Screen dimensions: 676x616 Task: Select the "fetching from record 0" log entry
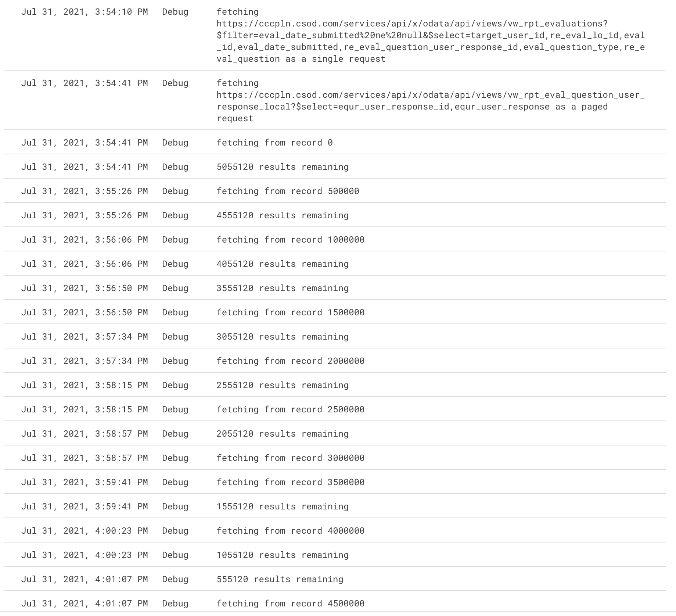point(274,143)
